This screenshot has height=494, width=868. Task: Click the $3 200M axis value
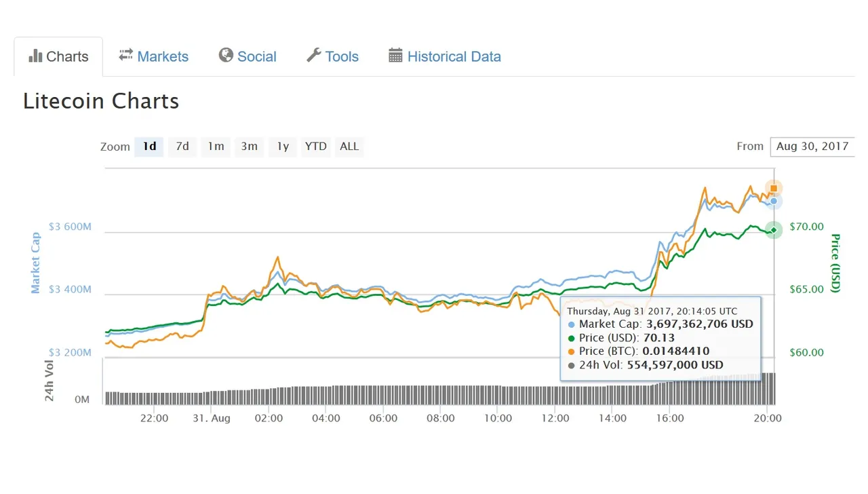pyautogui.click(x=70, y=353)
